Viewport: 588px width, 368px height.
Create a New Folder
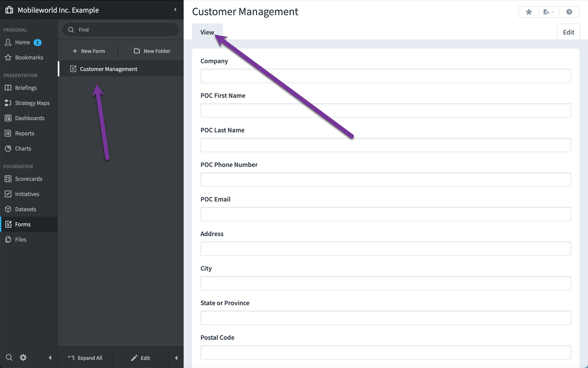coord(152,51)
